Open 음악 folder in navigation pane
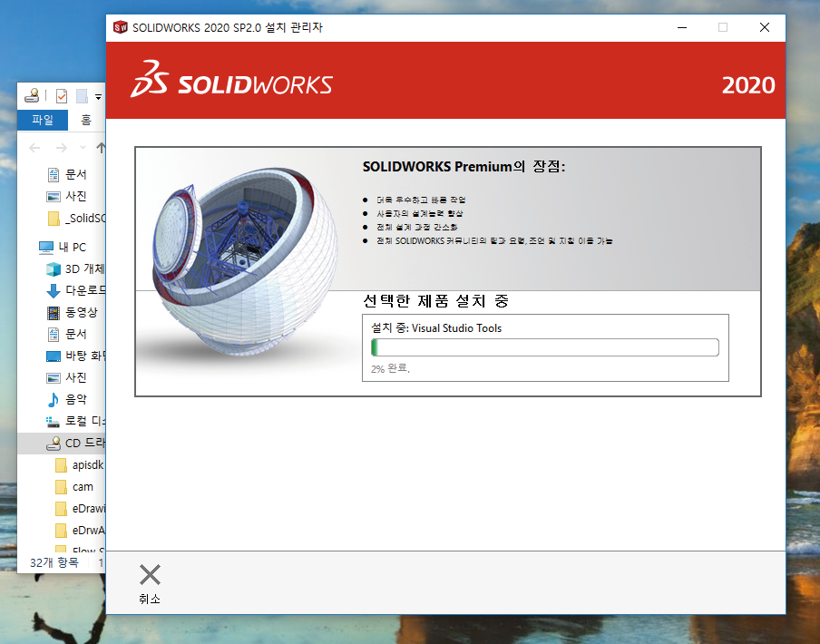The image size is (820, 644). click(66, 400)
